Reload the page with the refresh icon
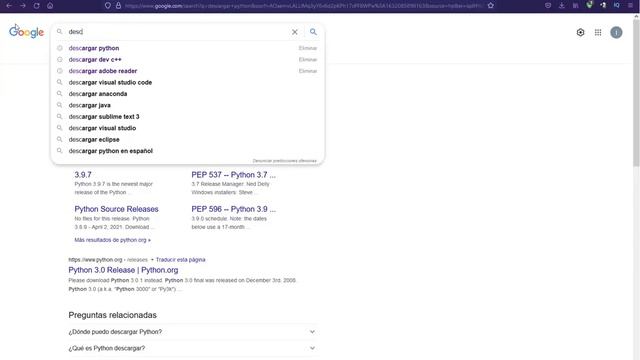Screen dimensions: 640x360 (x=36, y=6)
